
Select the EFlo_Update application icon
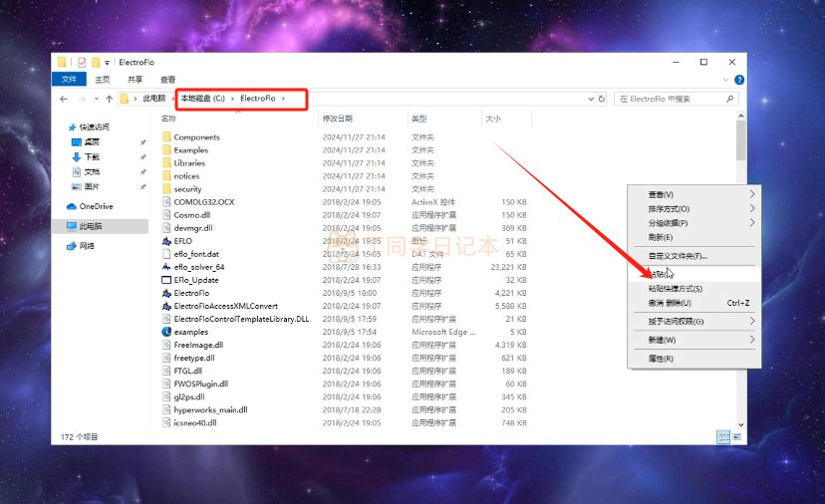(x=166, y=280)
